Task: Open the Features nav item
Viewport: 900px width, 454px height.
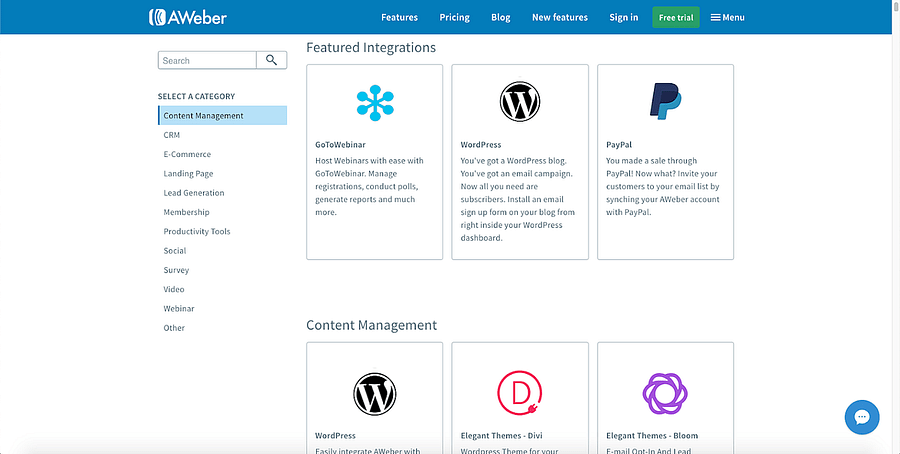Action: click(x=399, y=17)
